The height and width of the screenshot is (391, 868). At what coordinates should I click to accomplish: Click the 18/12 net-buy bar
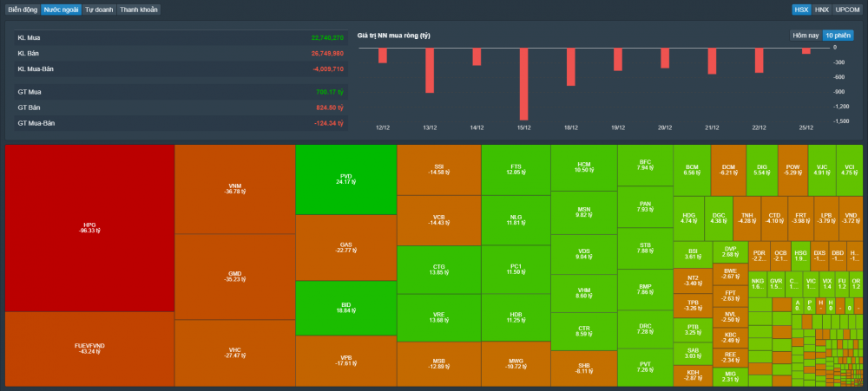point(571,67)
